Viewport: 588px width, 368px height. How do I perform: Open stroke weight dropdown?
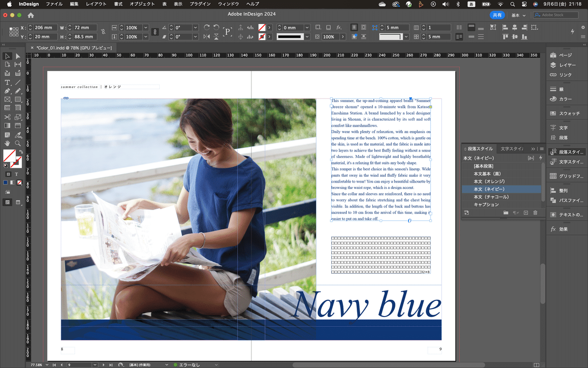(x=307, y=28)
